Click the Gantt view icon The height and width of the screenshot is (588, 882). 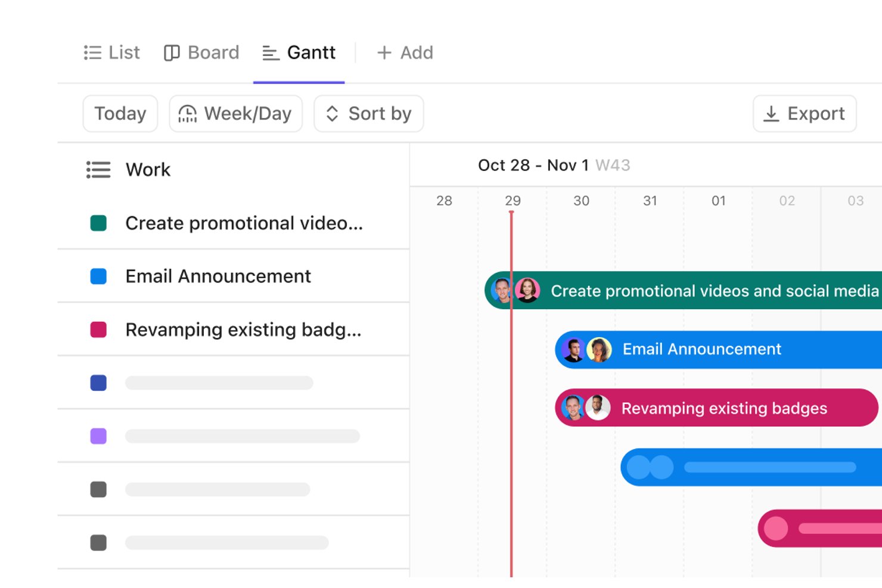pos(271,53)
